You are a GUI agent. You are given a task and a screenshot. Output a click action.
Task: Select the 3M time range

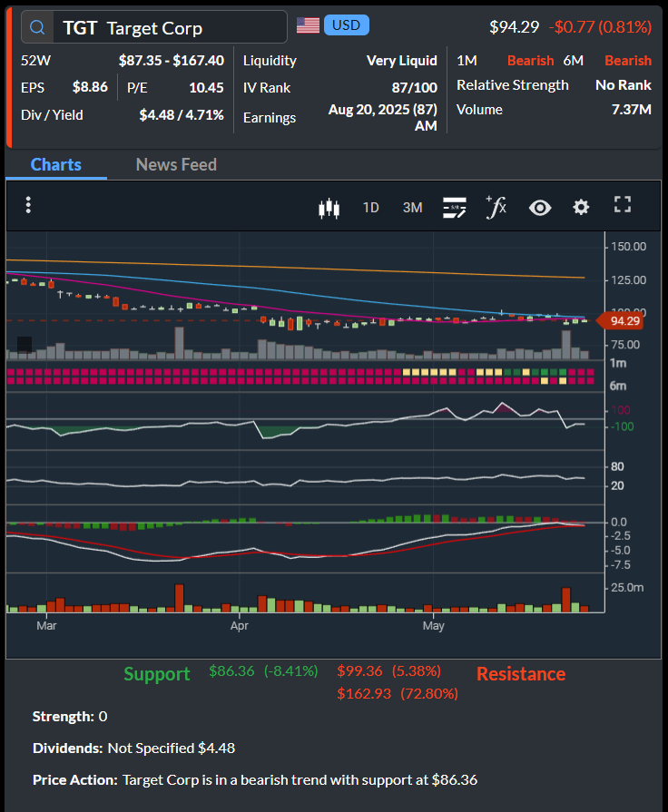[413, 208]
